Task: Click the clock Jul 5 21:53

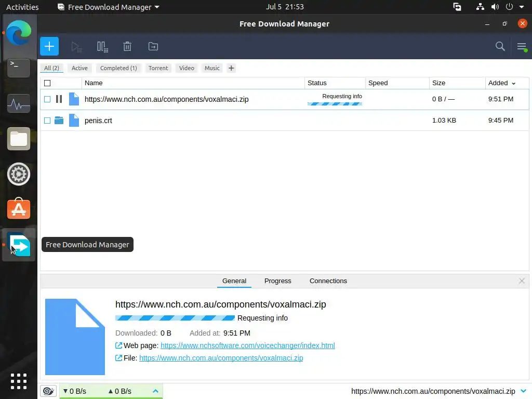Action: [x=285, y=7]
